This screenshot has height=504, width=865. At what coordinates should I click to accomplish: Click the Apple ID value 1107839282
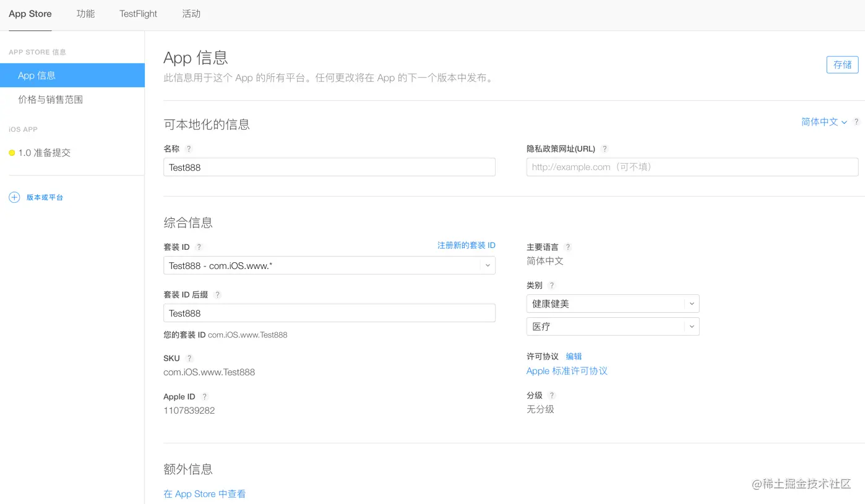189,411
